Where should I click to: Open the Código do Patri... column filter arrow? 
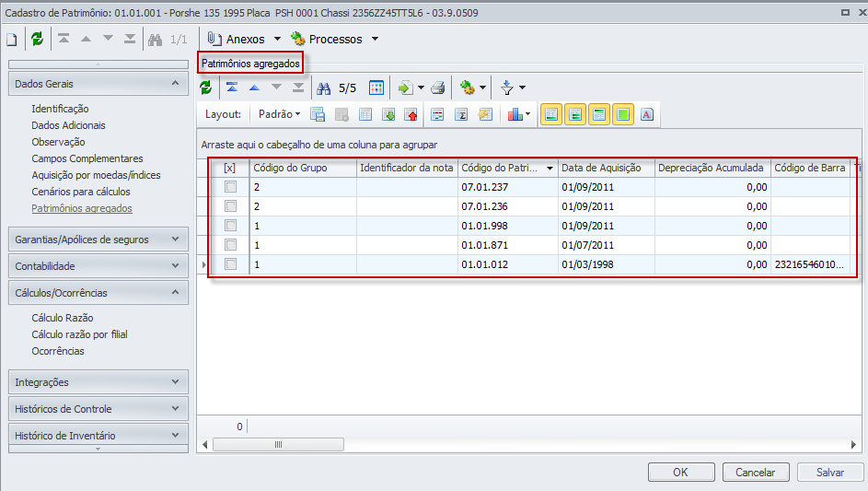550,168
